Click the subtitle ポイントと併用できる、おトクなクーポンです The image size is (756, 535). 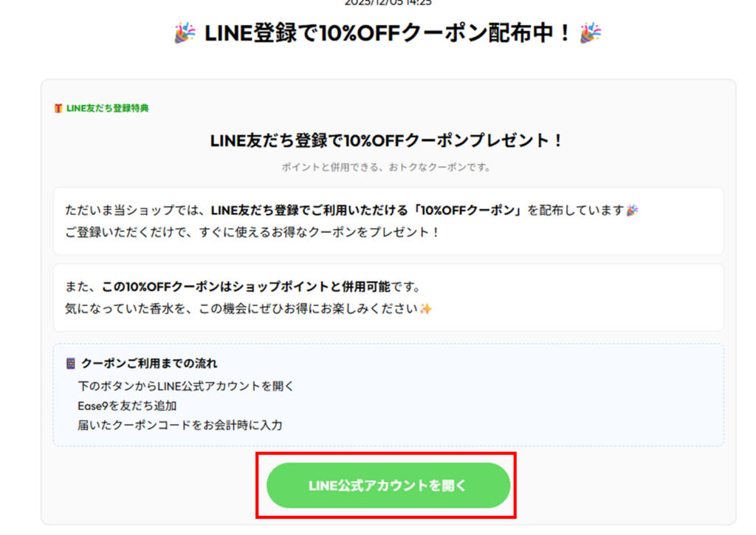pyautogui.click(x=386, y=167)
